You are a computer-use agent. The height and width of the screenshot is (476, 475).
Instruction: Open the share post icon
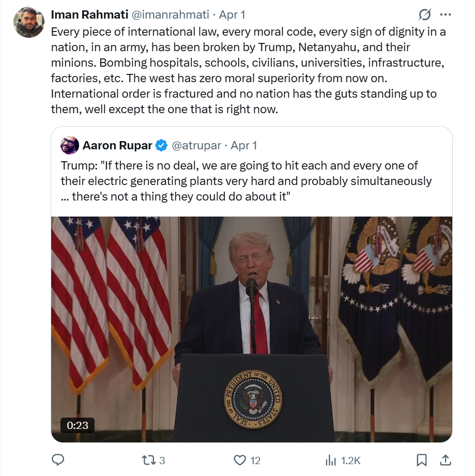(445, 459)
